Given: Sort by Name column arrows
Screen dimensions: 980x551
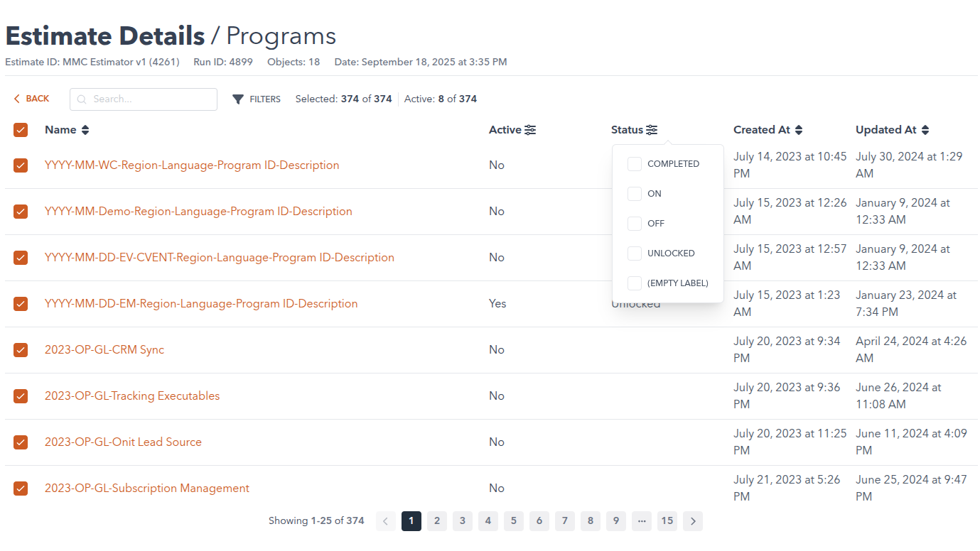Looking at the screenshot, I should point(85,130).
